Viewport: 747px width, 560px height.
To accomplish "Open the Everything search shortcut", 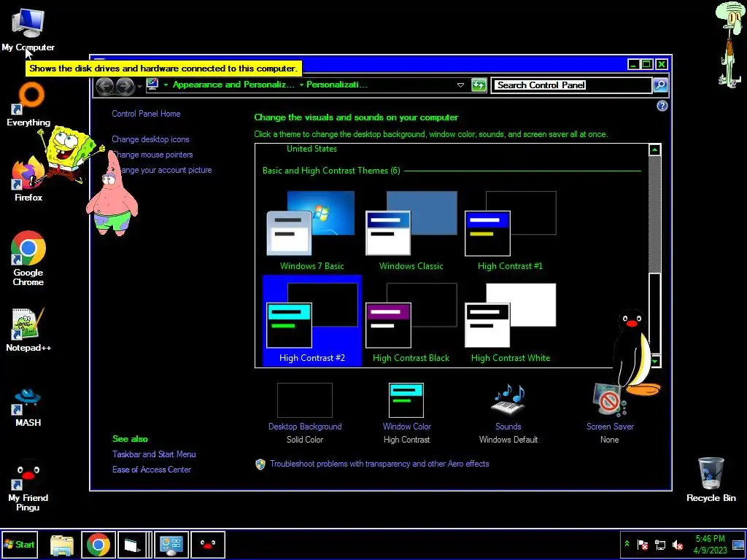I will coord(28,105).
